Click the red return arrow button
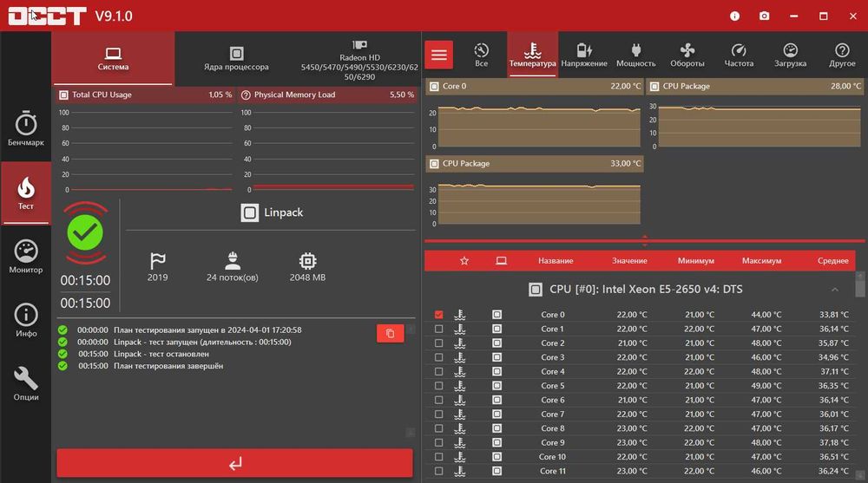 [x=234, y=463]
